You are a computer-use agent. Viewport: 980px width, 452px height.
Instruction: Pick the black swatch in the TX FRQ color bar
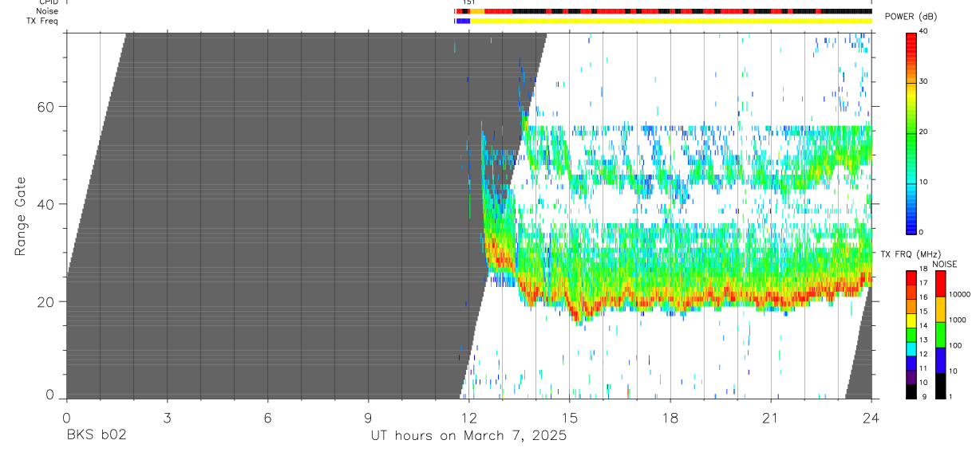pyautogui.click(x=911, y=391)
